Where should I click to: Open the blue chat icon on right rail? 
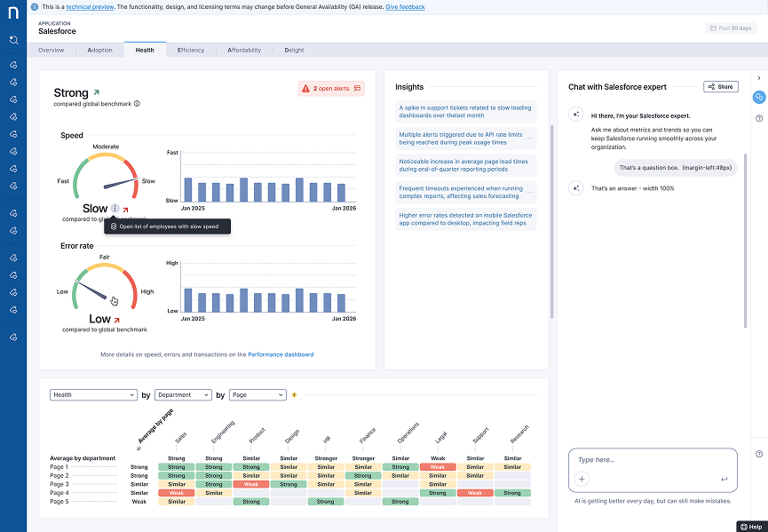759,97
